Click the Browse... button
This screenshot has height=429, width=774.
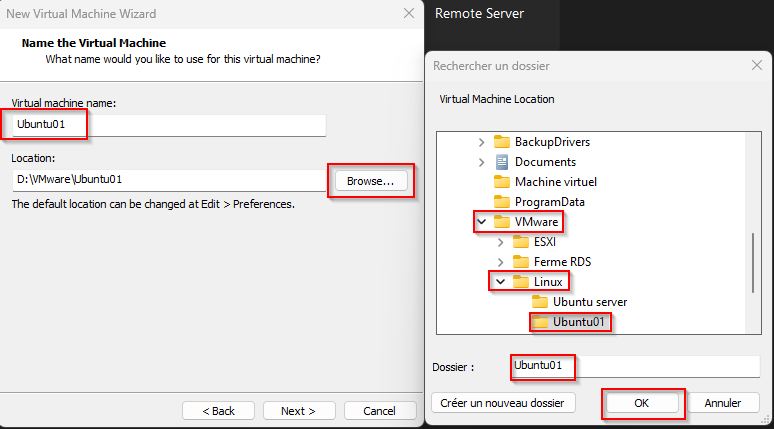pyautogui.click(x=371, y=181)
